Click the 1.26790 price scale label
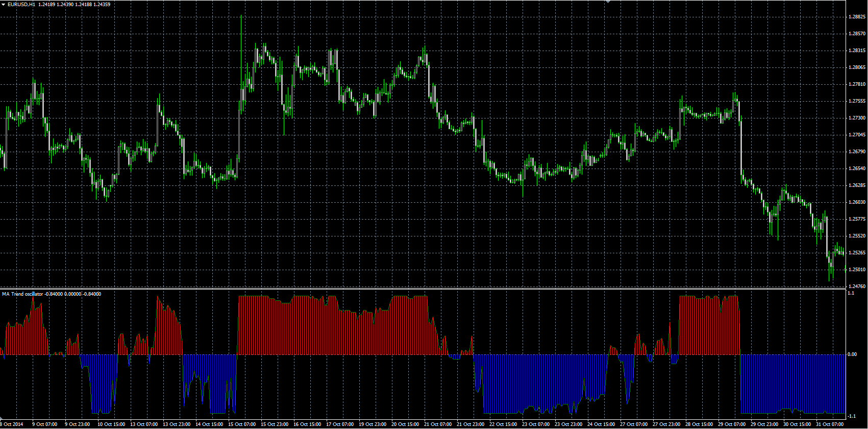868x429 pixels. pos(857,152)
